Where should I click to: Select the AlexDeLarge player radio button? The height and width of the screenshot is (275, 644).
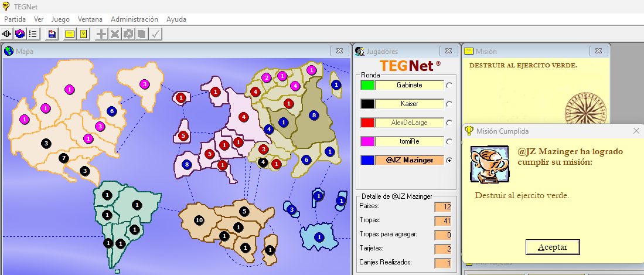point(449,123)
